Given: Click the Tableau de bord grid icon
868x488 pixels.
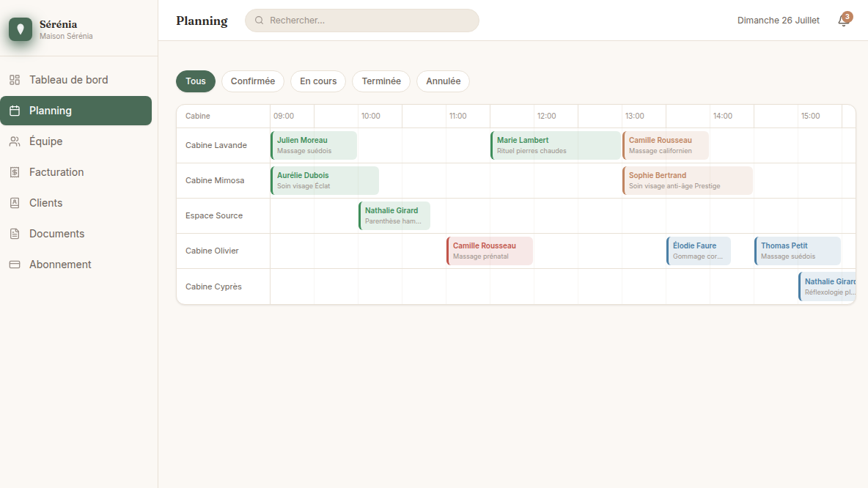Looking at the screenshot, I should coord(15,80).
